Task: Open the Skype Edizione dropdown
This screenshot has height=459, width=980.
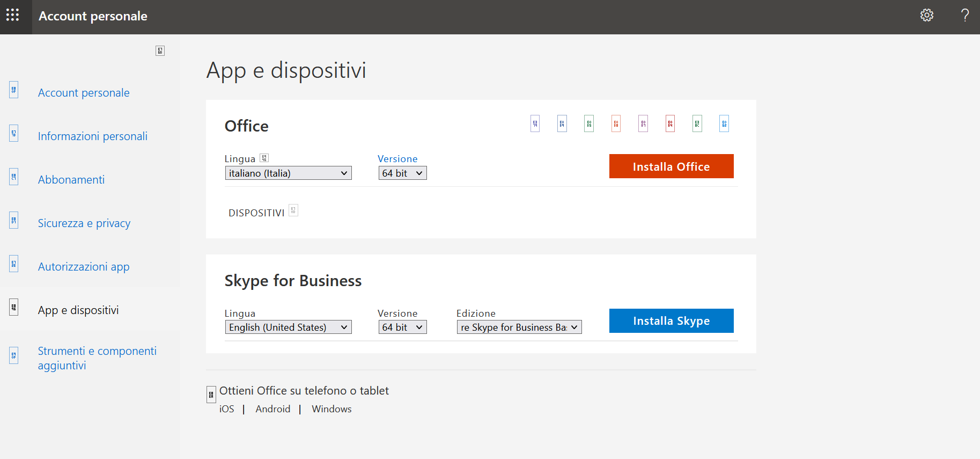Action: point(519,327)
